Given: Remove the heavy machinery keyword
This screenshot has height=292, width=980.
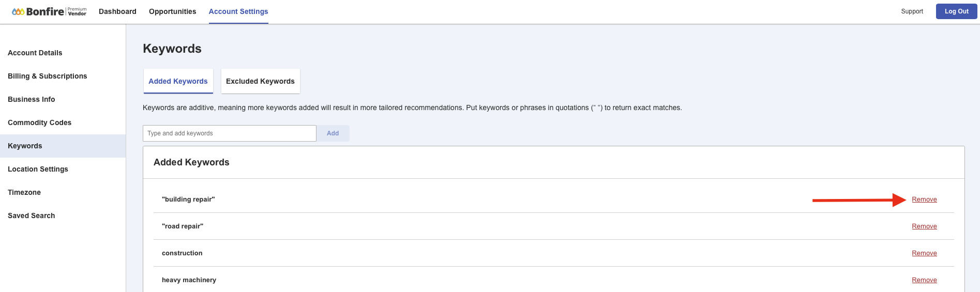Looking at the screenshot, I should click(x=924, y=280).
